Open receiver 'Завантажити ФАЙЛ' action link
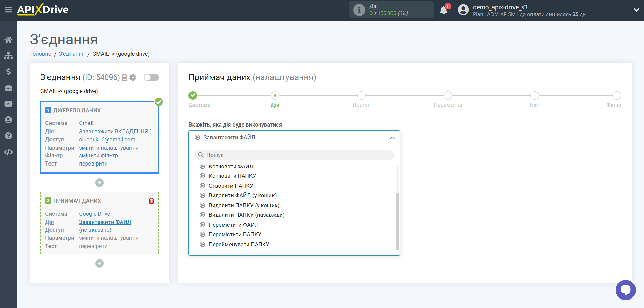This screenshot has height=308, width=644. click(105, 222)
